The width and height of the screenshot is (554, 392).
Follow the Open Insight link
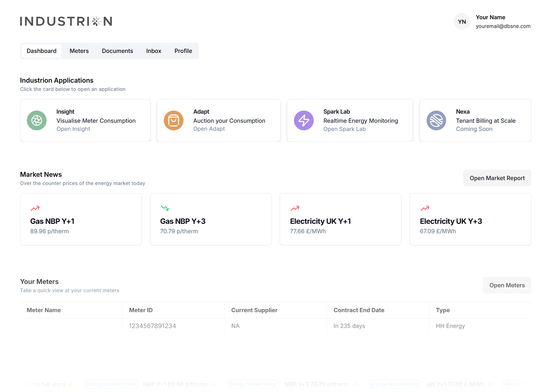[73, 129]
